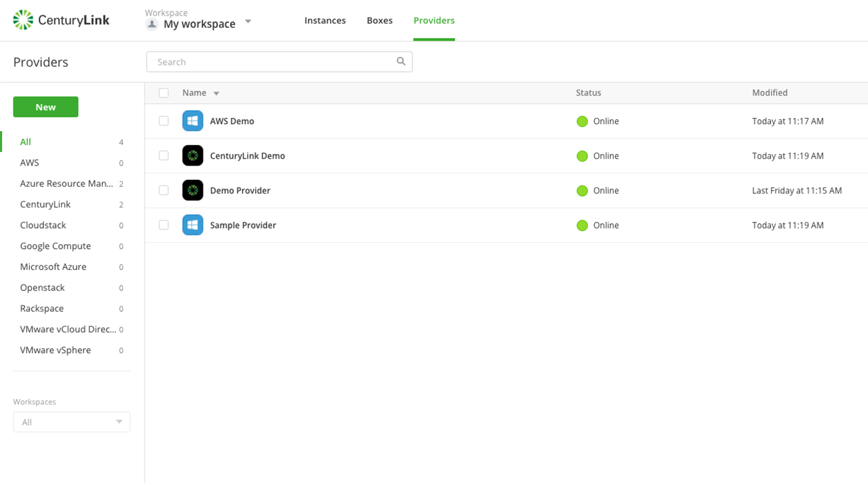Click the CenturyLink Demo provider icon
The height and width of the screenshot is (483, 868).
[193, 155]
